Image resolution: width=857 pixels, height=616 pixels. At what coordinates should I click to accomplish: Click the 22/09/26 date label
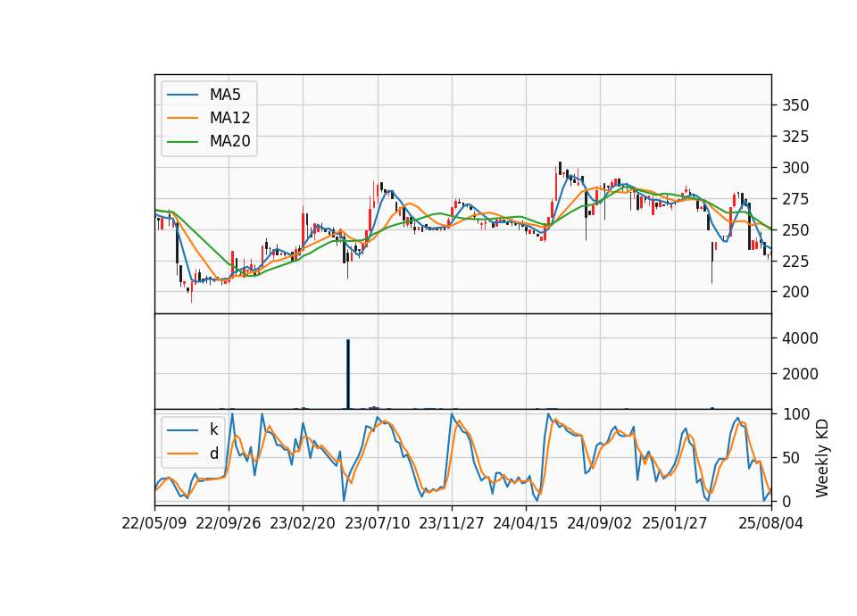(229, 524)
